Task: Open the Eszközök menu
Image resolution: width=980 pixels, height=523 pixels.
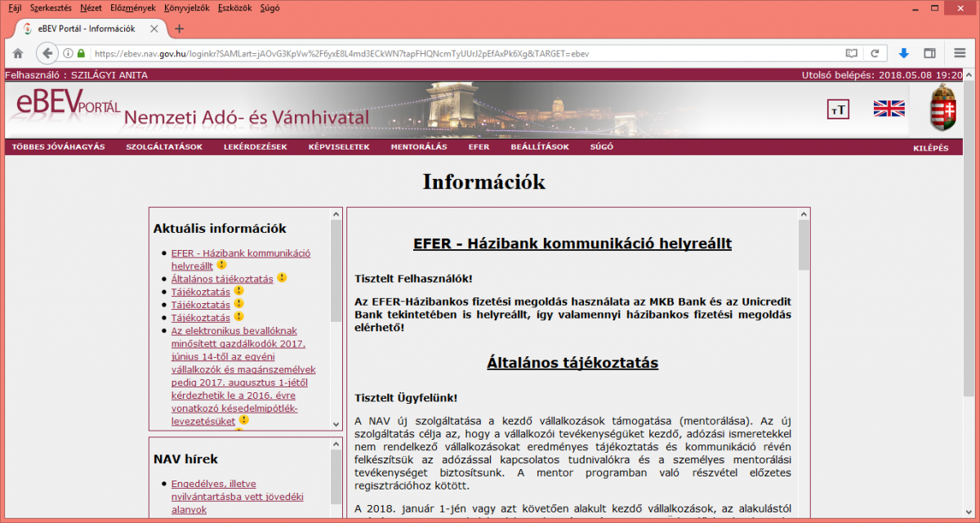Action: click(x=236, y=7)
